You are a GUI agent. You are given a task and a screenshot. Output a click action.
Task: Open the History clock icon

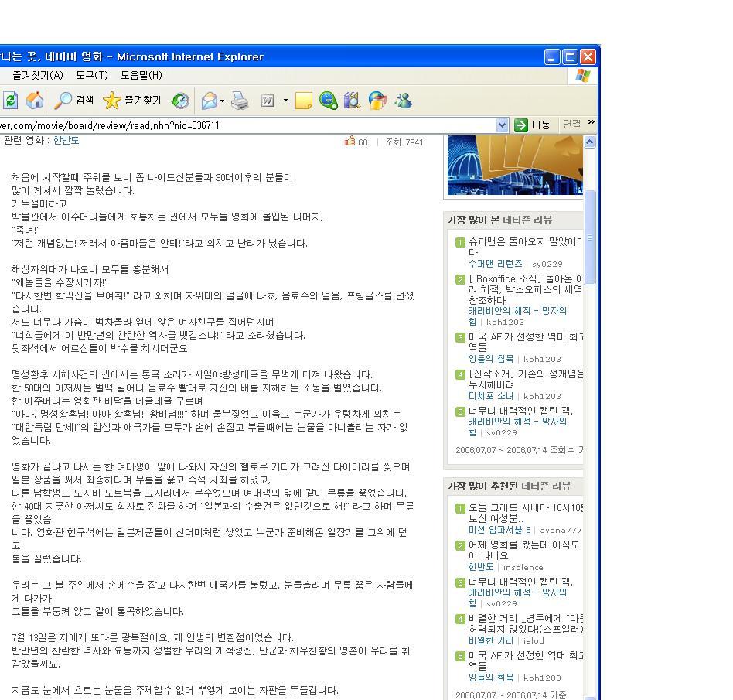pos(180,100)
